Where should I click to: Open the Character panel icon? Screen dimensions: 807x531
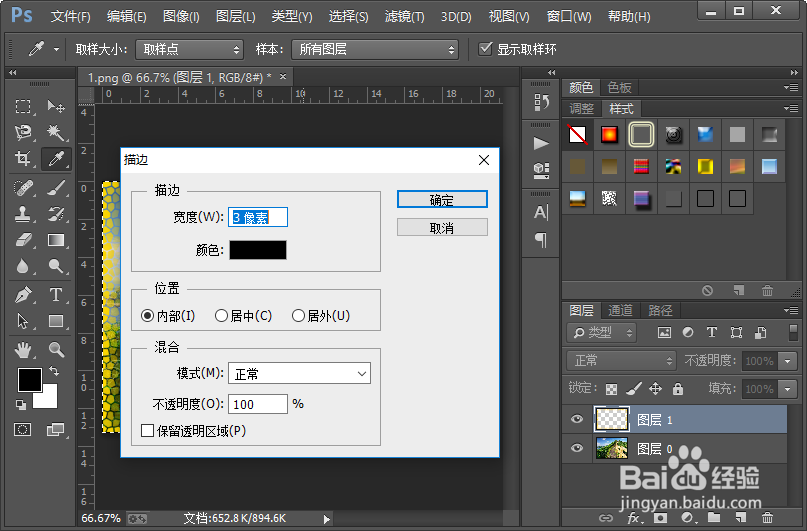[x=540, y=212]
